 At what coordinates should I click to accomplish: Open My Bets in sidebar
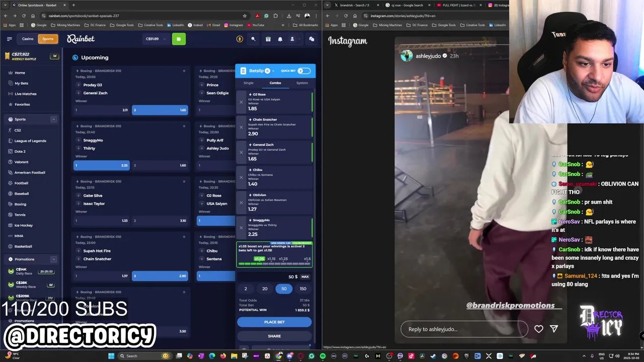click(21, 83)
